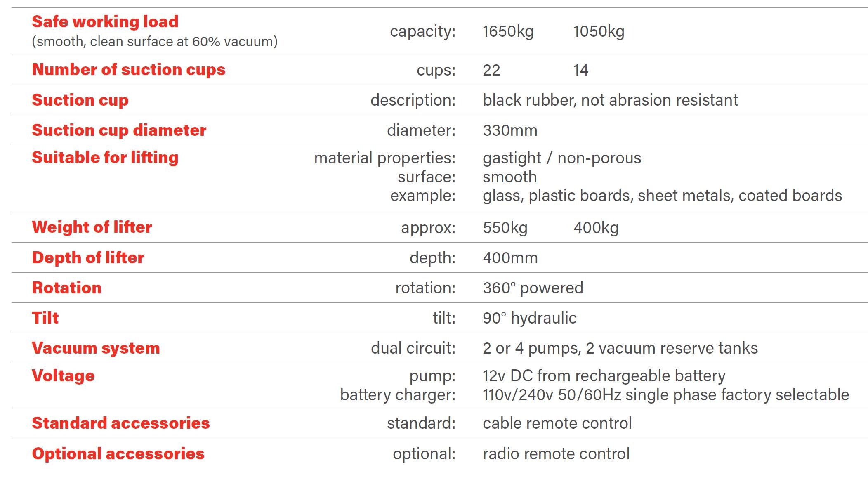Select the 1650kg capacity value
868x477 pixels.
coord(508,32)
